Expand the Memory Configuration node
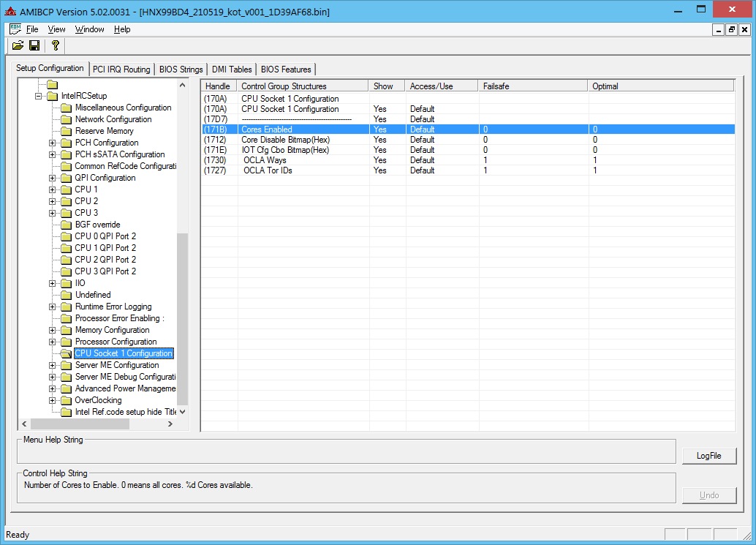The height and width of the screenshot is (545, 756). point(52,330)
